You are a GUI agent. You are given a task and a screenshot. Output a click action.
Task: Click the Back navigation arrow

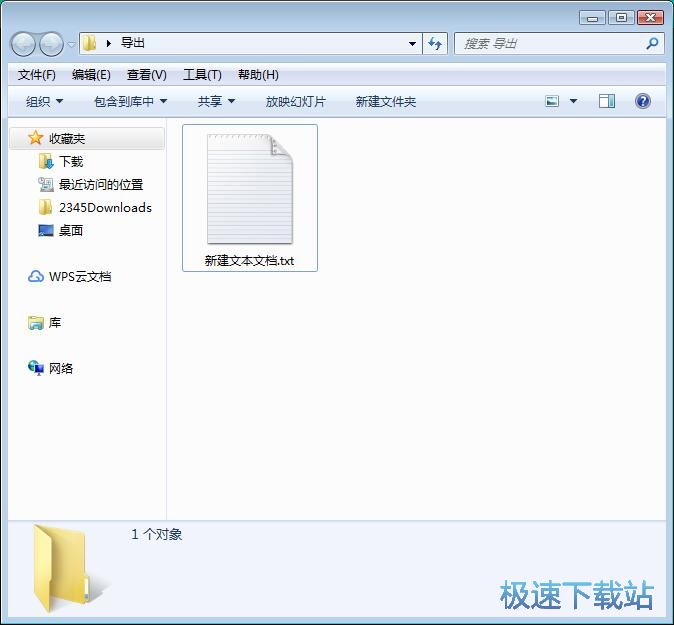(x=23, y=44)
